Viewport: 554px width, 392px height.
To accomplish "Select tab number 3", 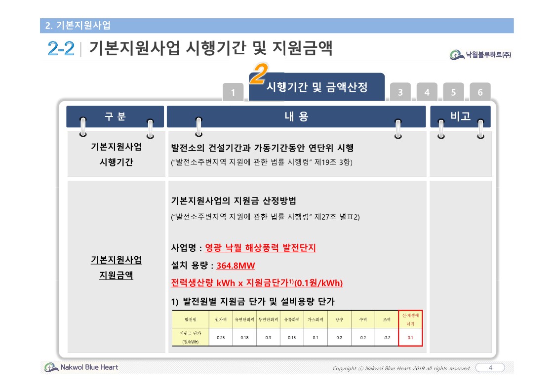I will pyautogui.click(x=400, y=92).
